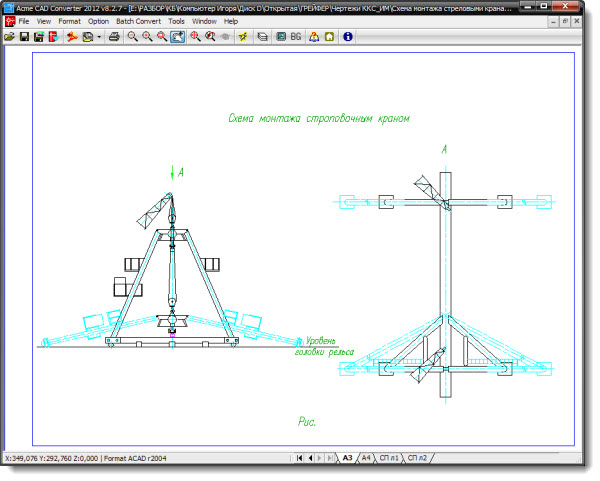Viewport: 600px width, 481px height.
Task: Click the Print icon in toolbar
Action: point(114,36)
